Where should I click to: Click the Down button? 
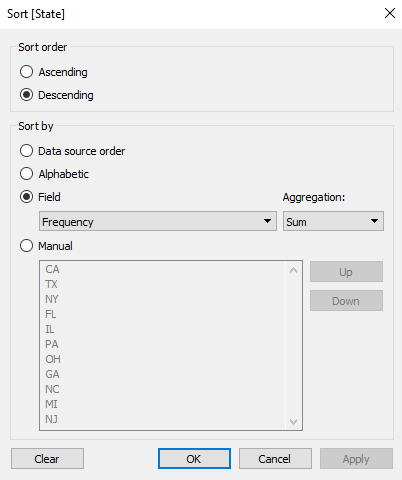346,301
